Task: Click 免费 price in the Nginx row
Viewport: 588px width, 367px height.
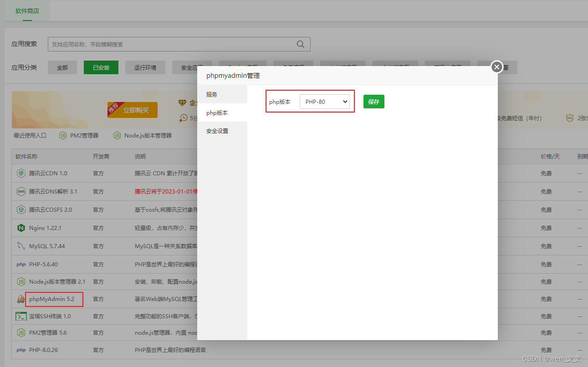Action: pos(546,228)
